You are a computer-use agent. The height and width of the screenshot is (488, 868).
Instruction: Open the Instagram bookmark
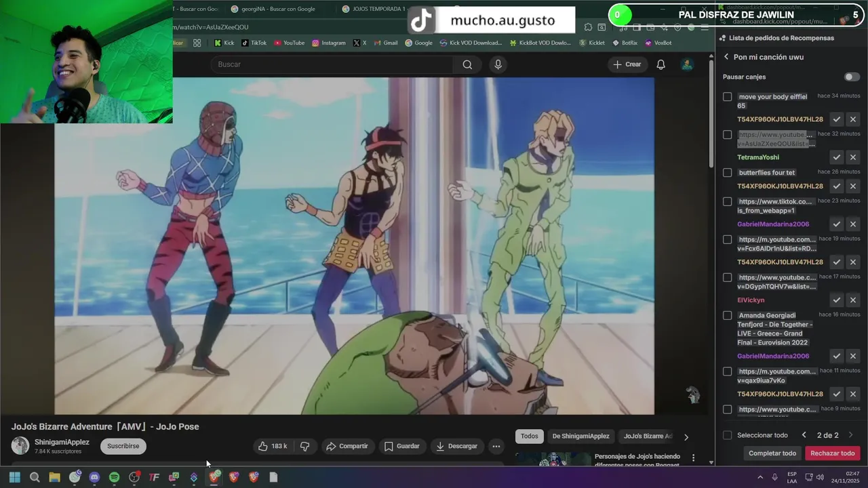click(x=328, y=43)
